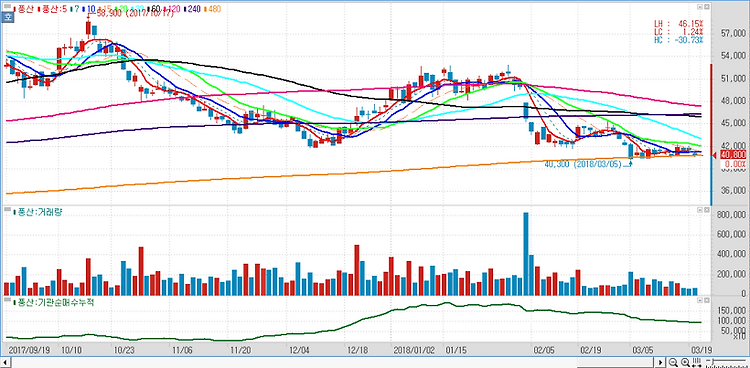Close the price chart panel
750x368 pixels.
coord(706,7)
